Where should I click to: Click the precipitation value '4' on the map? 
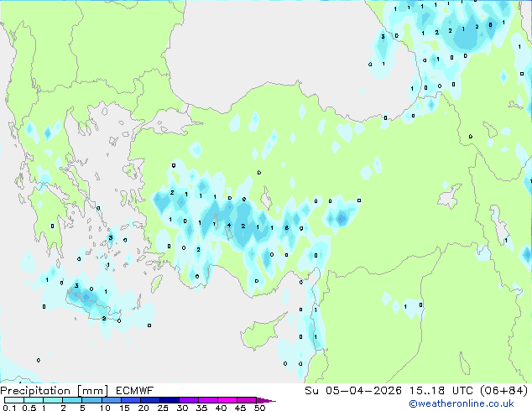tap(229, 225)
